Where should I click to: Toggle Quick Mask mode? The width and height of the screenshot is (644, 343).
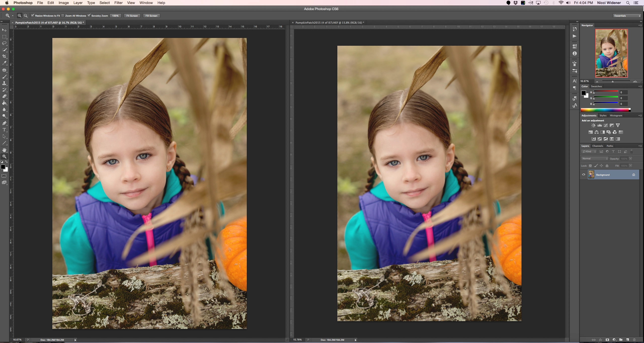point(4,176)
